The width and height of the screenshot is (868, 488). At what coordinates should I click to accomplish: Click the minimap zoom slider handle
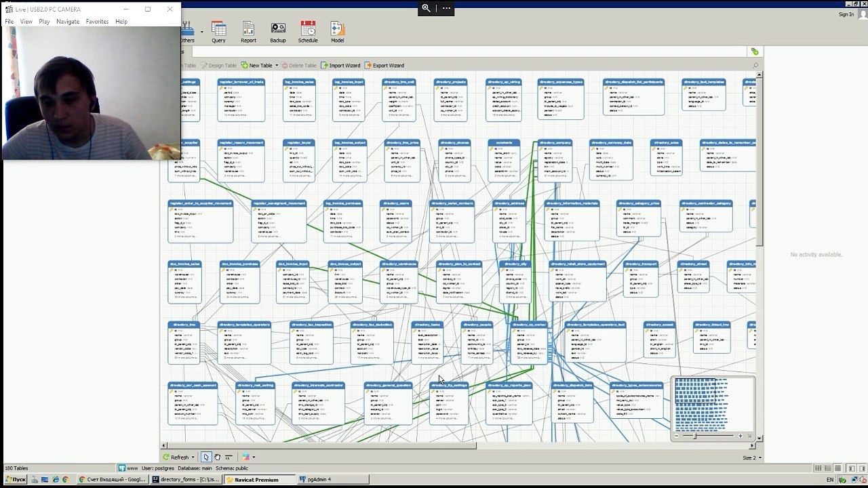click(x=694, y=436)
